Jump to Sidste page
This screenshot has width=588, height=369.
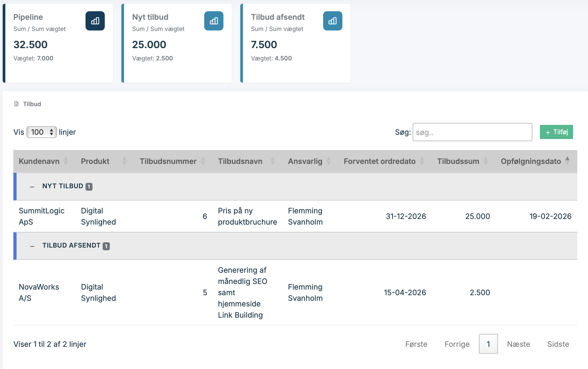click(x=558, y=344)
